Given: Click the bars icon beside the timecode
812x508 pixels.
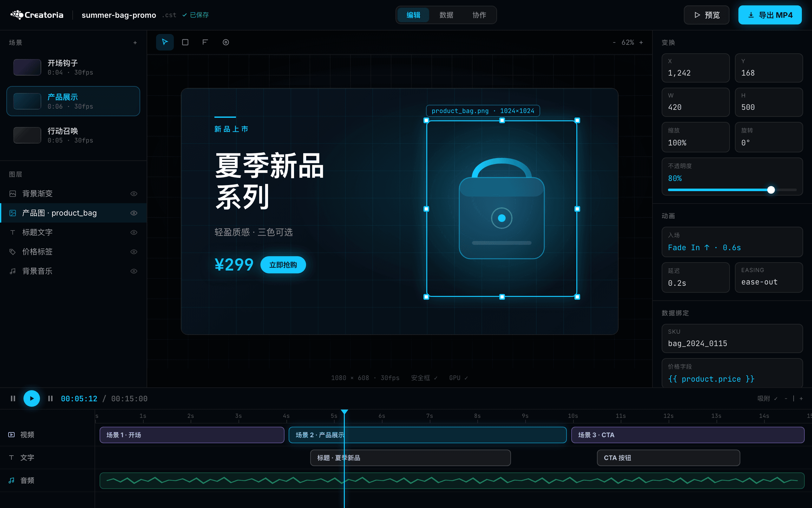Looking at the screenshot, I should (x=51, y=398).
